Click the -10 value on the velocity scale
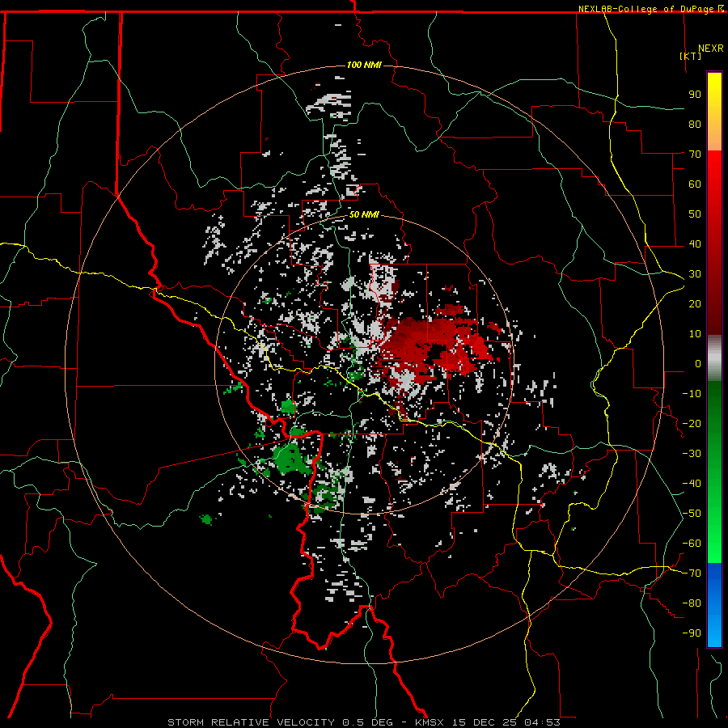Screen dimensions: 728x728 [692, 394]
